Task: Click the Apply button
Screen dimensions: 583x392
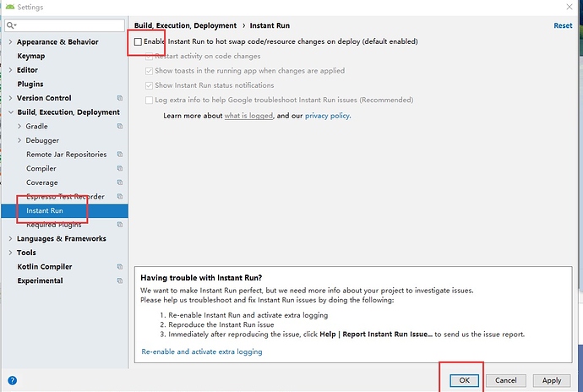Action: coord(552,380)
